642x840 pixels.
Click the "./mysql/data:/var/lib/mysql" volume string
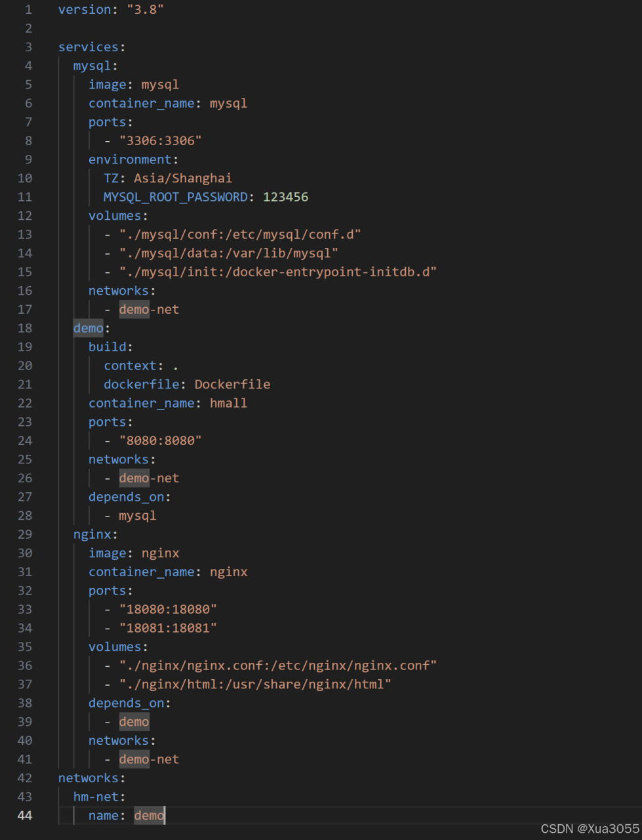[229, 253]
